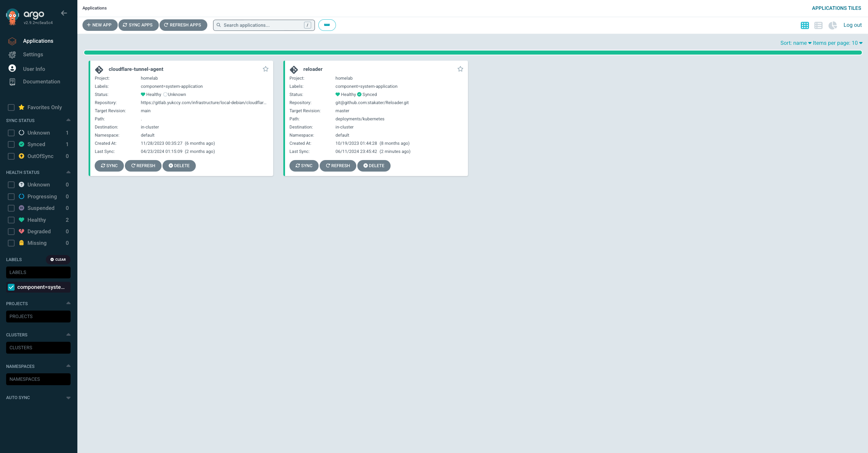
Task: Focus the Search applications field
Action: [x=264, y=25]
